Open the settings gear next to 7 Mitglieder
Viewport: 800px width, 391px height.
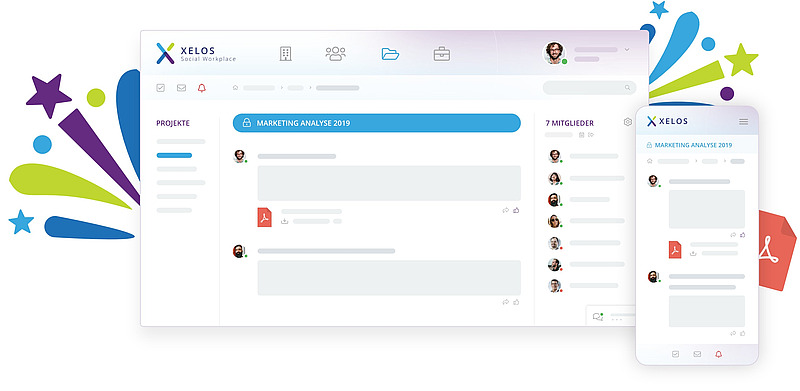point(628,122)
